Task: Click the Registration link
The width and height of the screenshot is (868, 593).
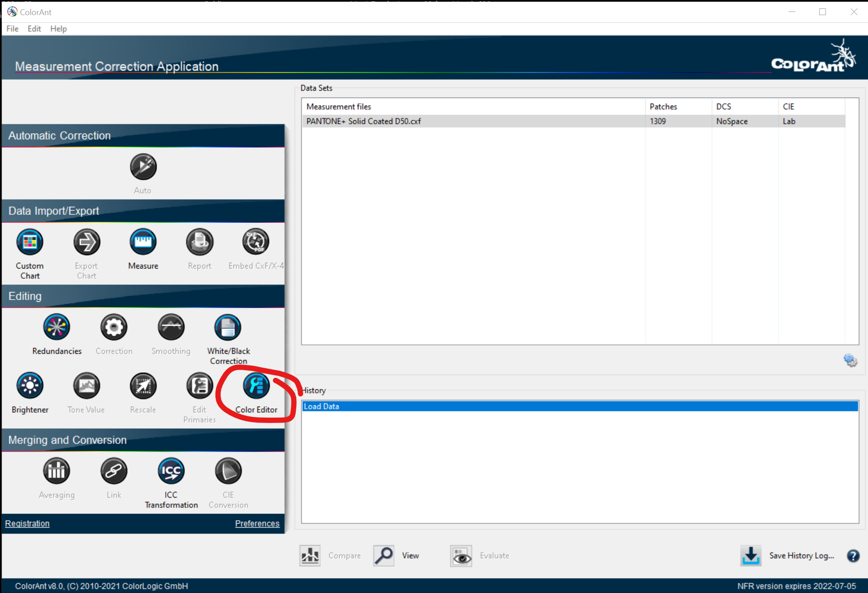Action: coord(27,523)
